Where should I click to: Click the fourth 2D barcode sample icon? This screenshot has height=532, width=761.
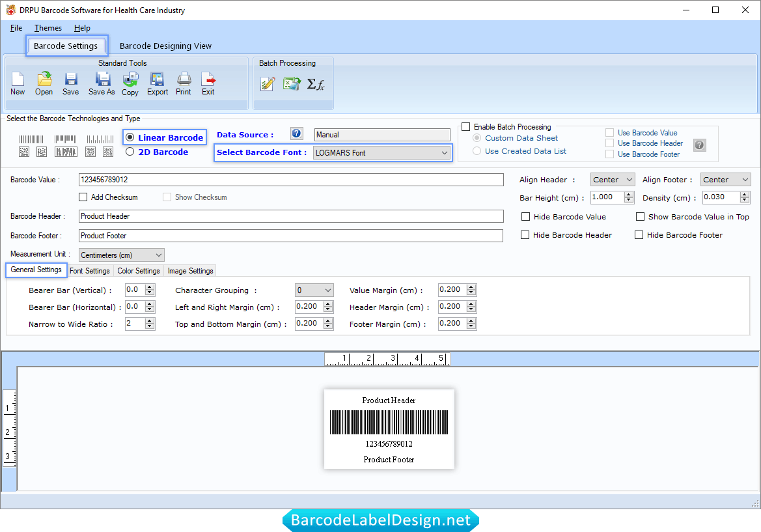pos(90,152)
